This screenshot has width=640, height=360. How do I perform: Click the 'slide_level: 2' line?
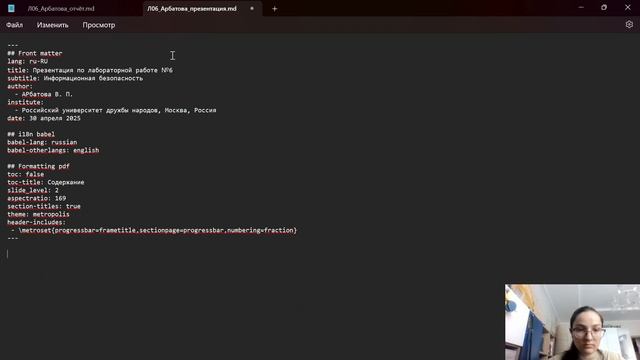point(33,191)
